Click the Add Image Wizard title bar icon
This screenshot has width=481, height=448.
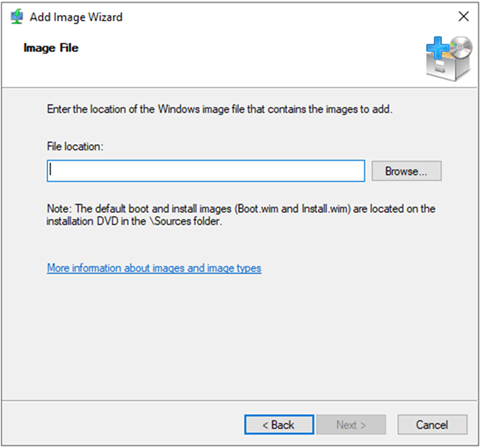click(16, 17)
